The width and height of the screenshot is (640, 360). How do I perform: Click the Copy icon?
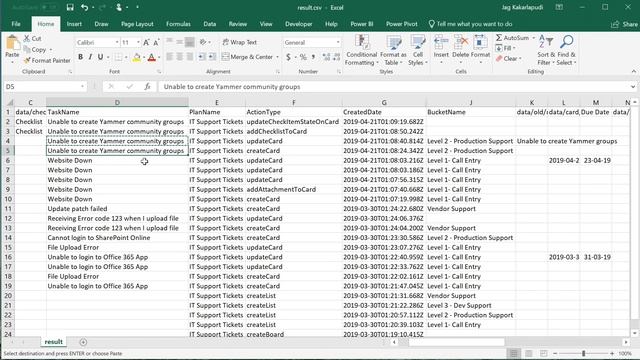coord(27,49)
